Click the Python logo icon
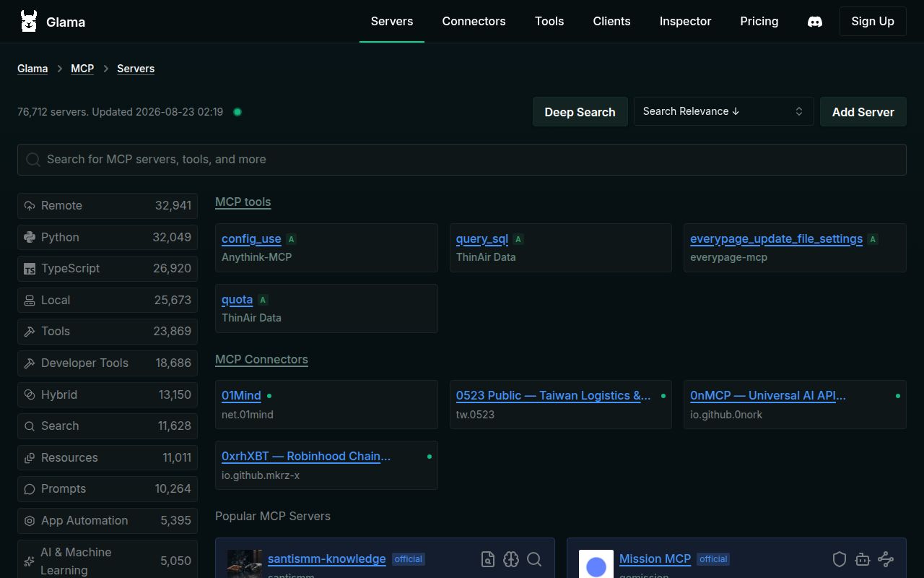 coord(30,237)
